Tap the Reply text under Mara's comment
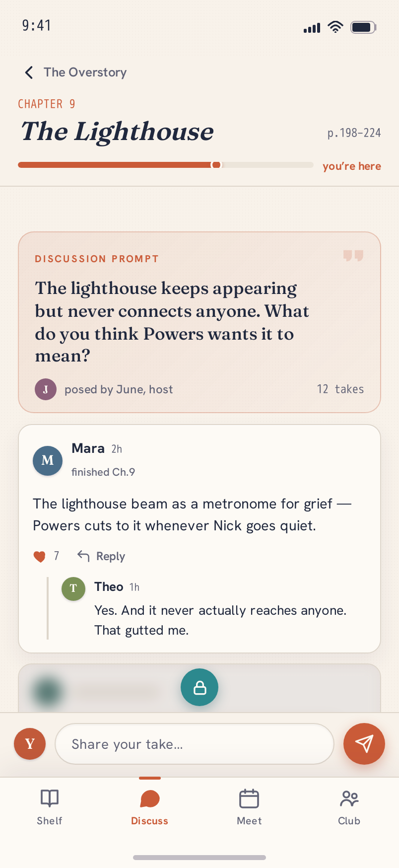The image size is (399, 868). (x=111, y=557)
